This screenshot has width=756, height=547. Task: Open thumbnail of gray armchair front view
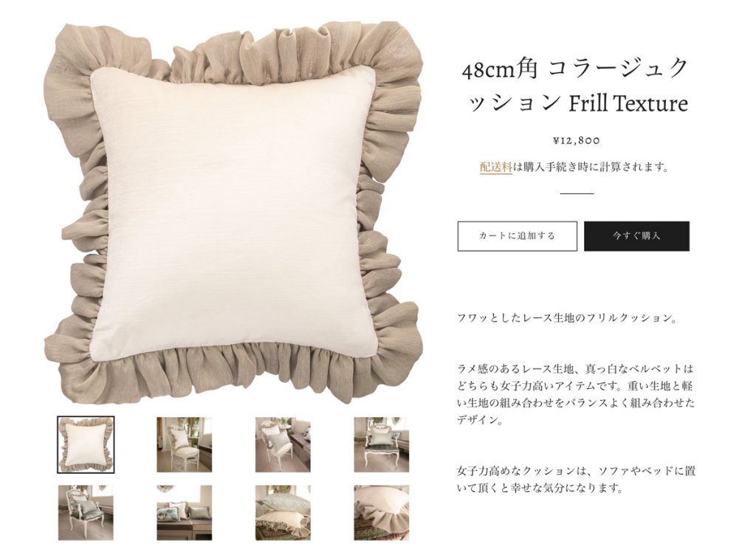click(382, 444)
